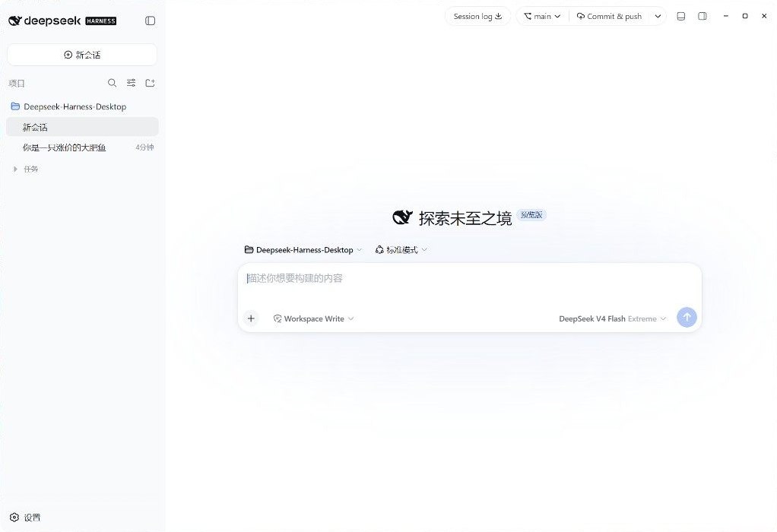
Task: Click the 新会话 new conversation button
Action: pyautogui.click(x=82, y=55)
